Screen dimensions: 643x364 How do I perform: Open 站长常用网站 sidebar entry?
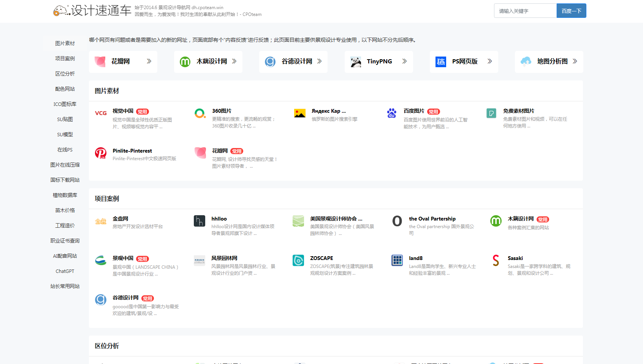coord(65,286)
